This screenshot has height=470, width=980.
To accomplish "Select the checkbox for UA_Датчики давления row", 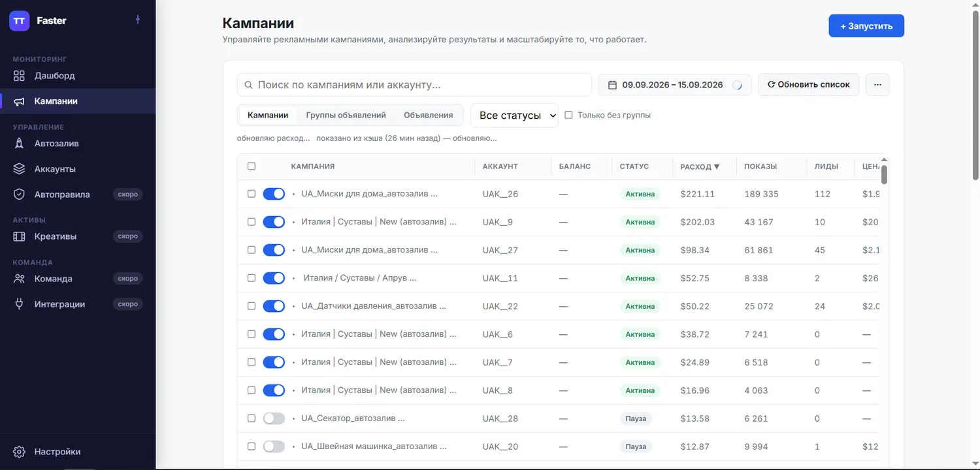I will coord(252,306).
